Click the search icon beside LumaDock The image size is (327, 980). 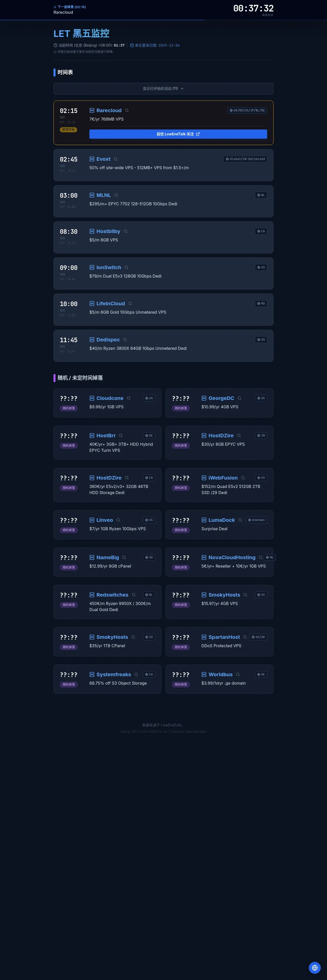pyautogui.click(x=240, y=520)
